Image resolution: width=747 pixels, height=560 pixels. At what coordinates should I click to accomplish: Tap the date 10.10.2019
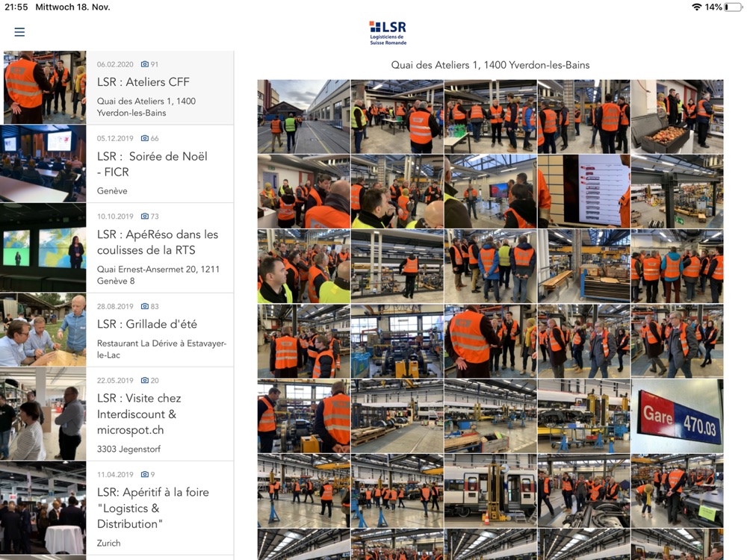pos(115,217)
